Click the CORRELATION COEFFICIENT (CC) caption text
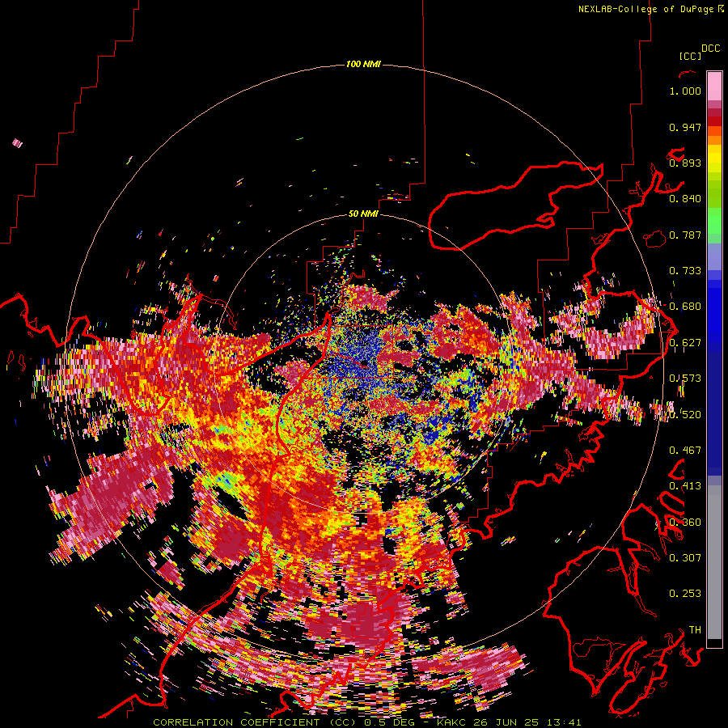 coord(255,722)
